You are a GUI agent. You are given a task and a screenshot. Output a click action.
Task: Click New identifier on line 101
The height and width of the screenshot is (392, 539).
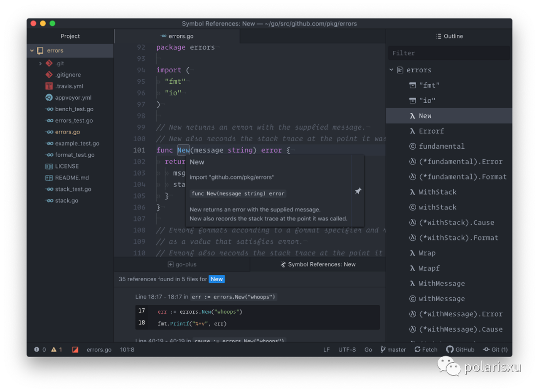[x=183, y=150]
